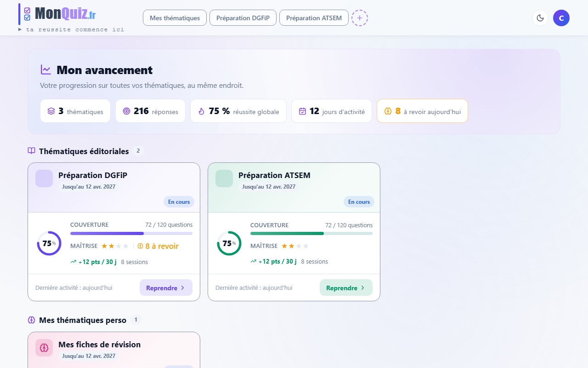Resume the Préparation DGFiP quiz with Reprendre
This screenshot has width=588, height=368.
pos(166,287)
